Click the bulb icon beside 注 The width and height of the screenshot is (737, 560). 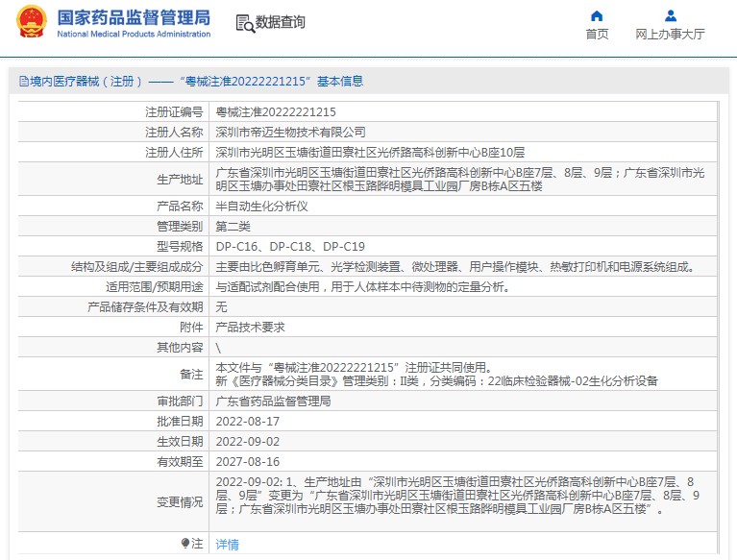(185, 543)
